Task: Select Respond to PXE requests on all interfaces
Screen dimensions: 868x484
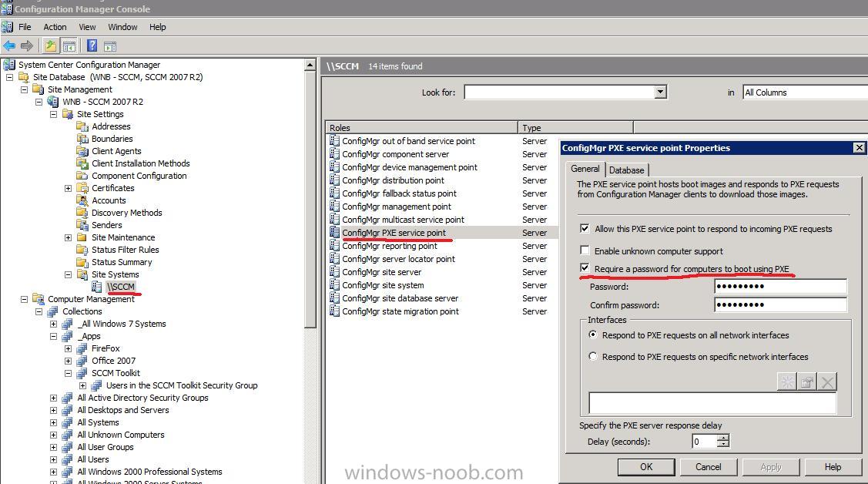Action: [x=593, y=334]
